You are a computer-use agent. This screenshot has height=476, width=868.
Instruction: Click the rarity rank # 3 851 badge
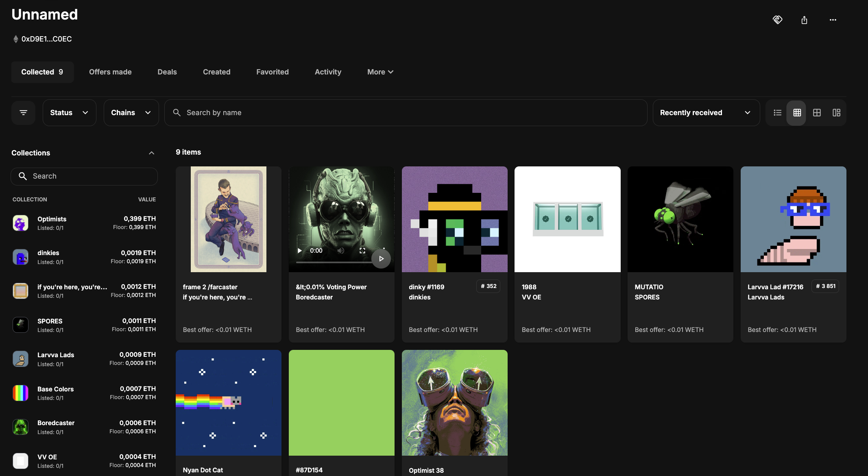click(825, 286)
